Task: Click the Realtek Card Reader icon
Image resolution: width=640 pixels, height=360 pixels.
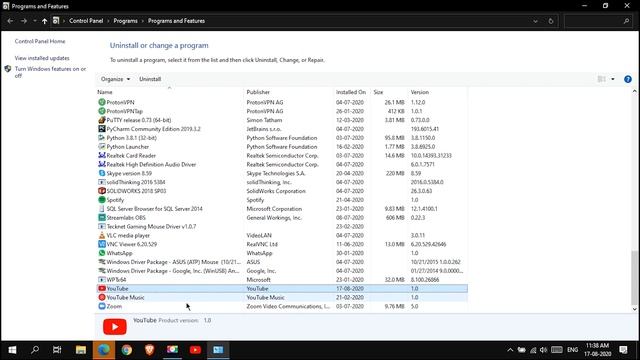Action: coord(102,156)
